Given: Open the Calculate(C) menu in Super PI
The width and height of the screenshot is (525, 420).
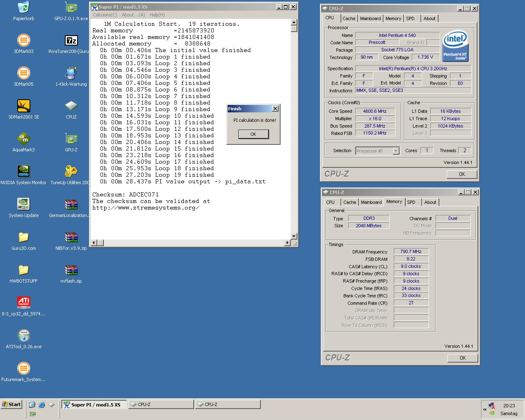Looking at the screenshot, I should [x=105, y=15].
